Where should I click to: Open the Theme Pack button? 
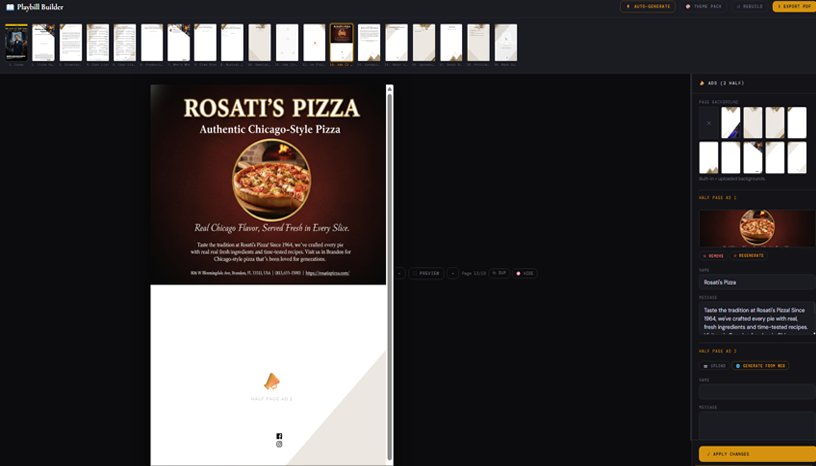[x=703, y=7]
